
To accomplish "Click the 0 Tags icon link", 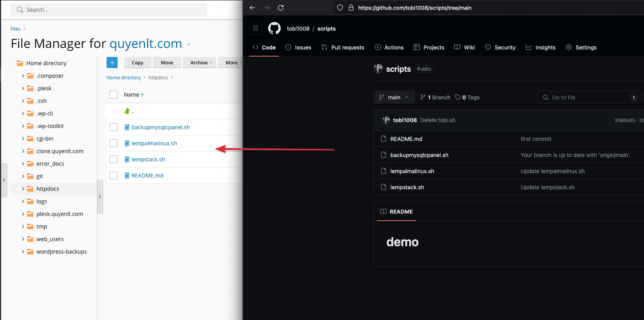I will pyautogui.click(x=467, y=97).
